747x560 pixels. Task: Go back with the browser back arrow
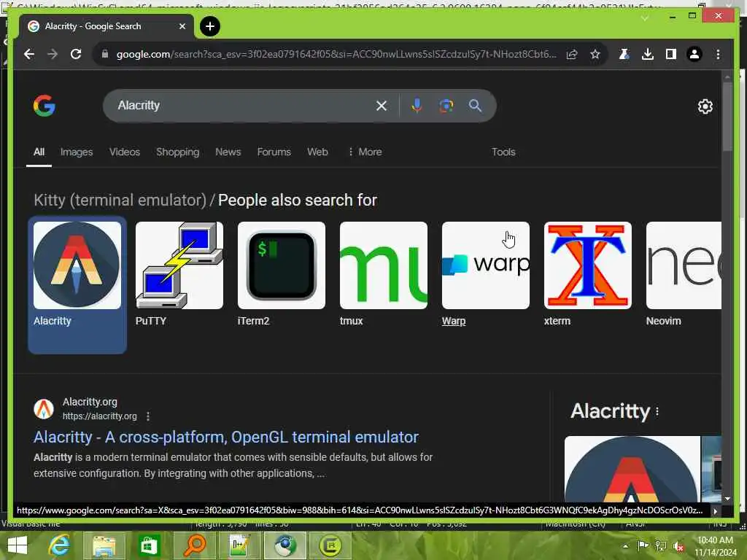29,54
